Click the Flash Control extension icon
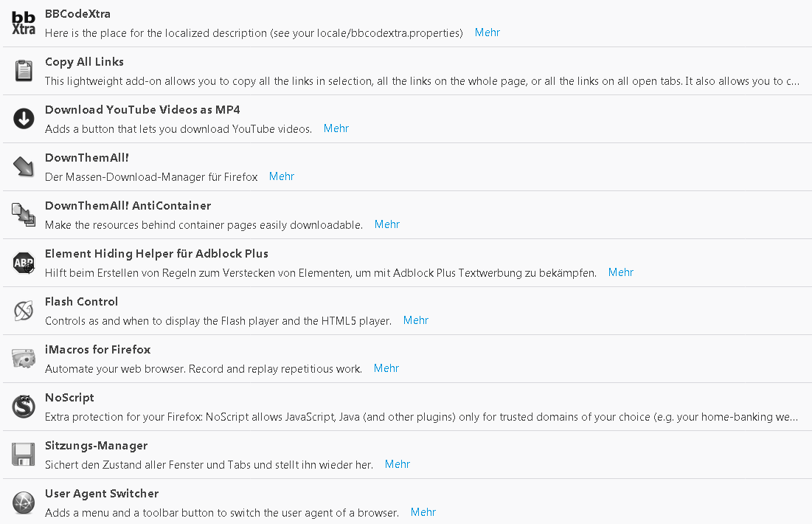The width and height of the screenshot is (812, 524). coord(24,311)
